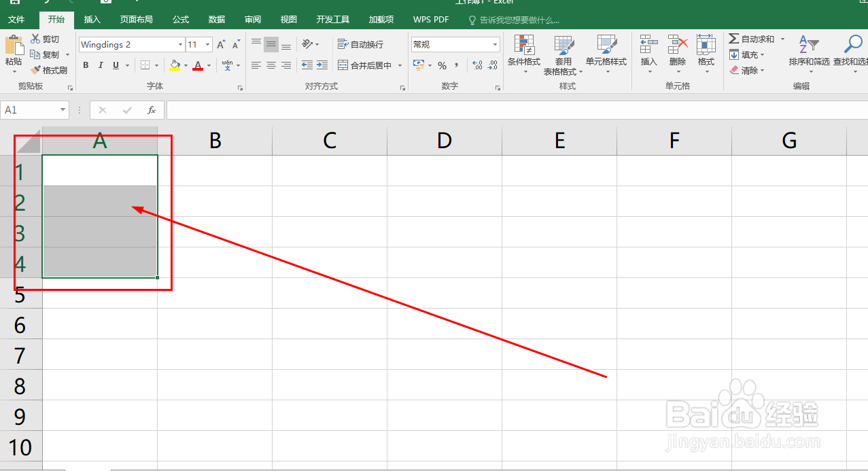
Task: Open the font name dropdown
Action: (x=180, y=45)
